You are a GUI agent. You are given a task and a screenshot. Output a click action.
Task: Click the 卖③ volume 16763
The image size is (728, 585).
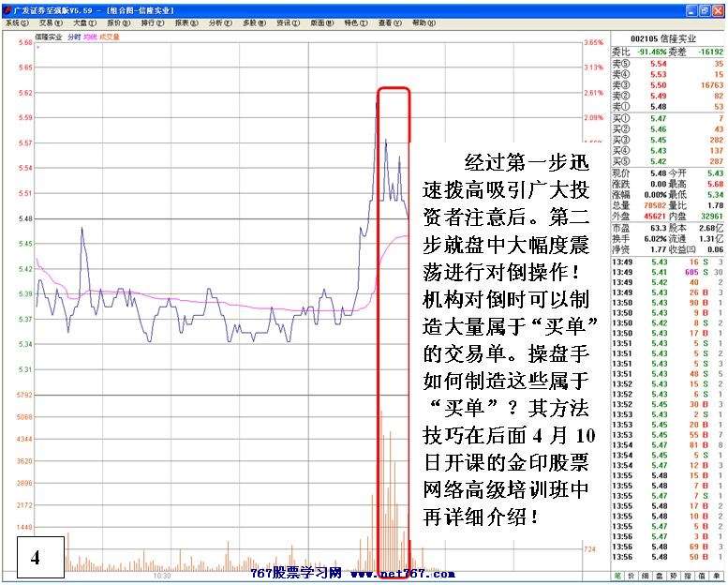coord(712,85)
